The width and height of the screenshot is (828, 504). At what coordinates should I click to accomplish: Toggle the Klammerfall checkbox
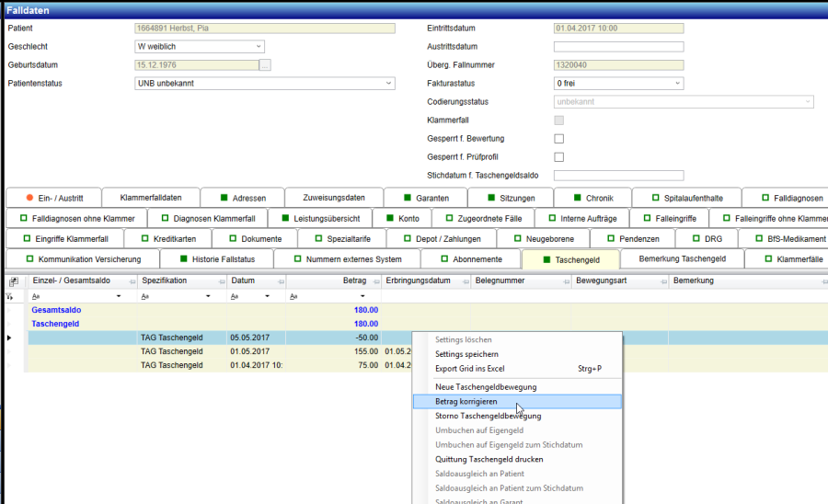coord(558,120)
